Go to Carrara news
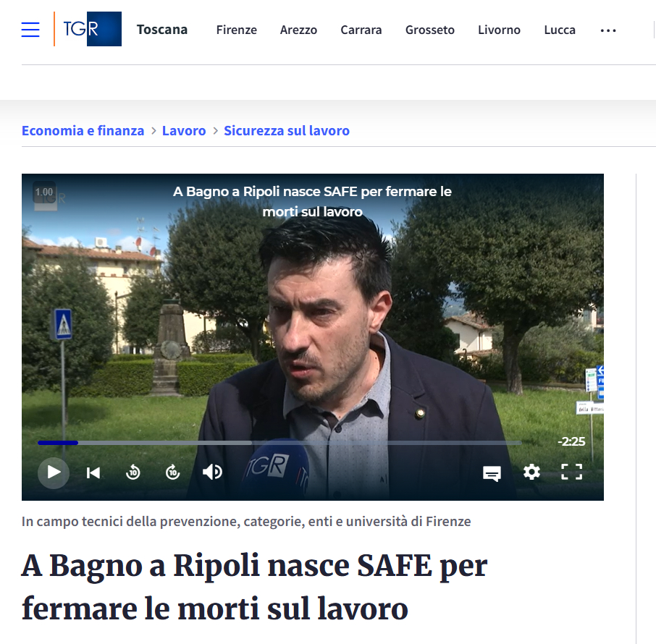This screenshot has height=644, width=656. pos(361,30)
